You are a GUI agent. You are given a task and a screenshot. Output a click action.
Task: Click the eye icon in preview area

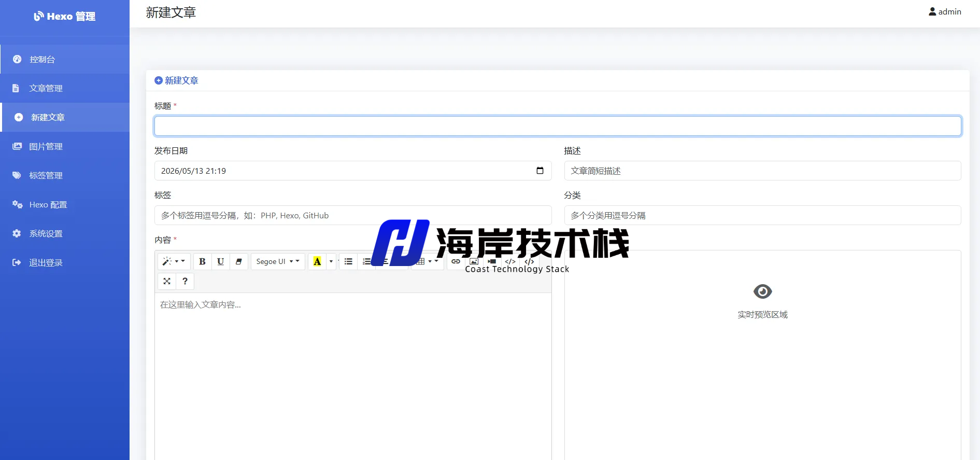pos(762,291)
